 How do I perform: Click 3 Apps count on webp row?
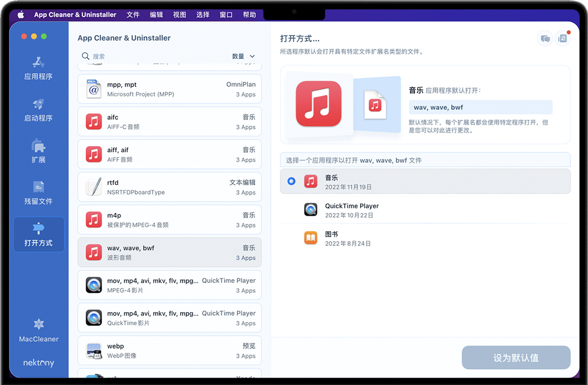click(246, 356)
